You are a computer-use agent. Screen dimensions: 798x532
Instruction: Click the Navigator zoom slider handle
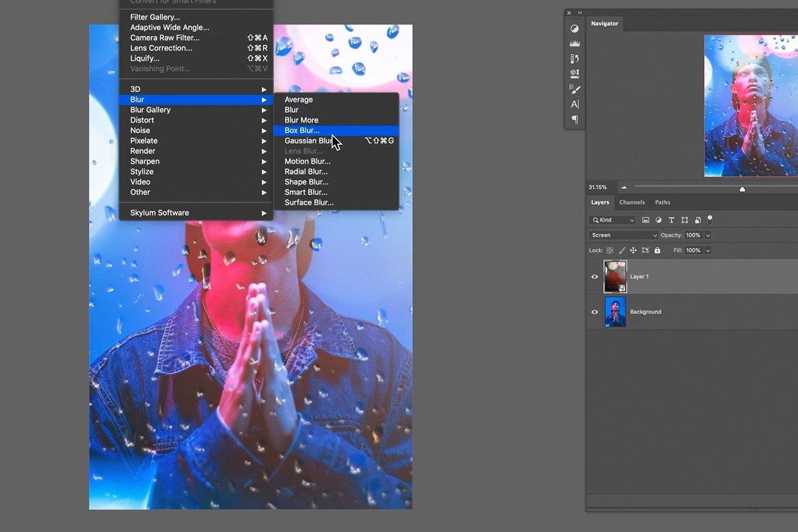click(x=742, y=189)
